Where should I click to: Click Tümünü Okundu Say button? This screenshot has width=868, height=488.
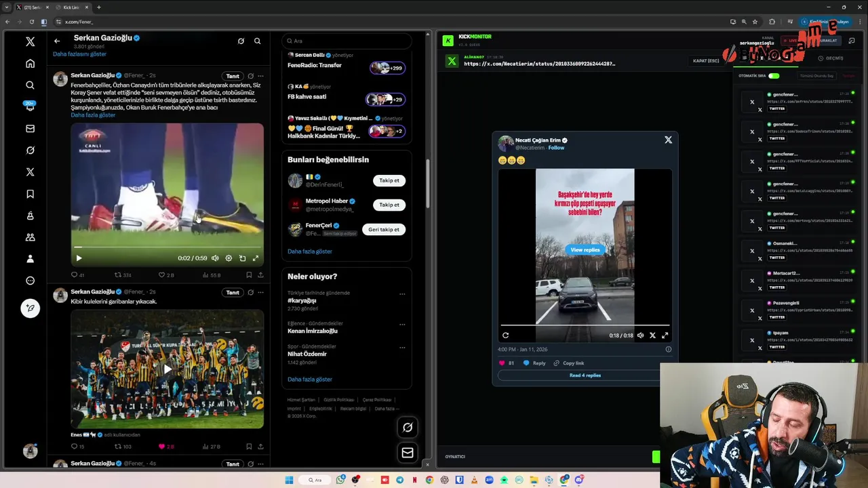coord(816,76)
